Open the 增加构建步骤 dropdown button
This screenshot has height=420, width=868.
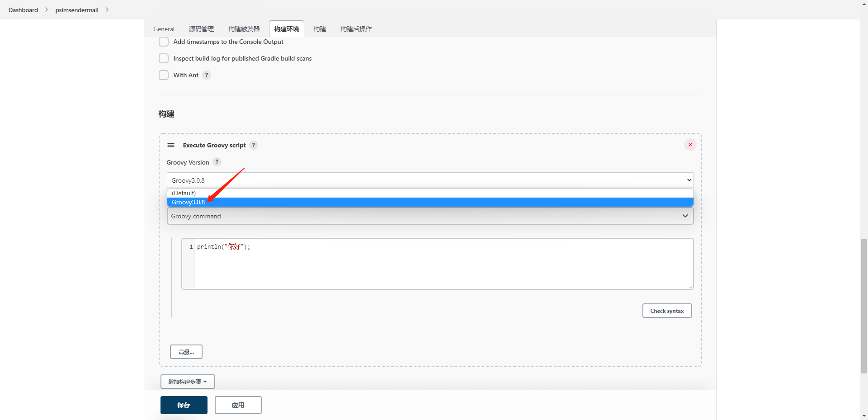[x=188, y=382]
